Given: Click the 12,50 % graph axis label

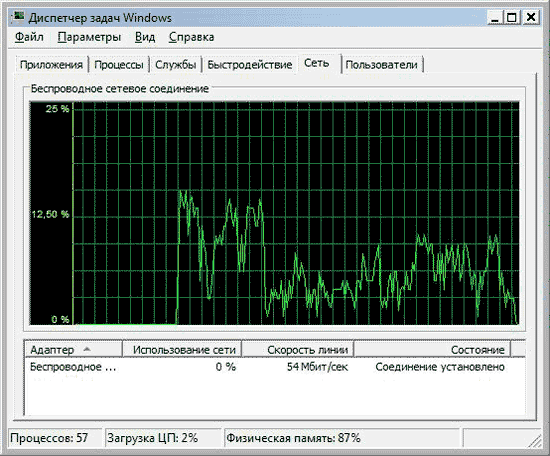Looking at the screenshot, I should (51, 214).
